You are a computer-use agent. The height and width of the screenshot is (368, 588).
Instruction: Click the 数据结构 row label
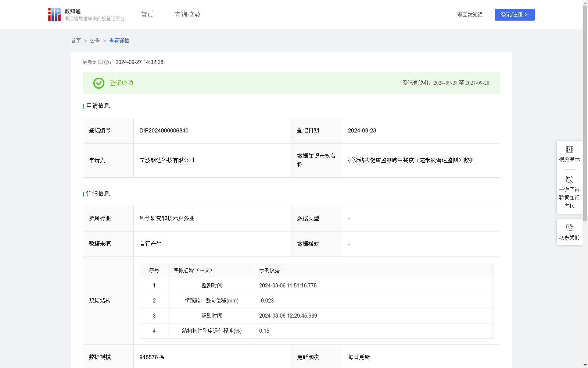point(100,301)
